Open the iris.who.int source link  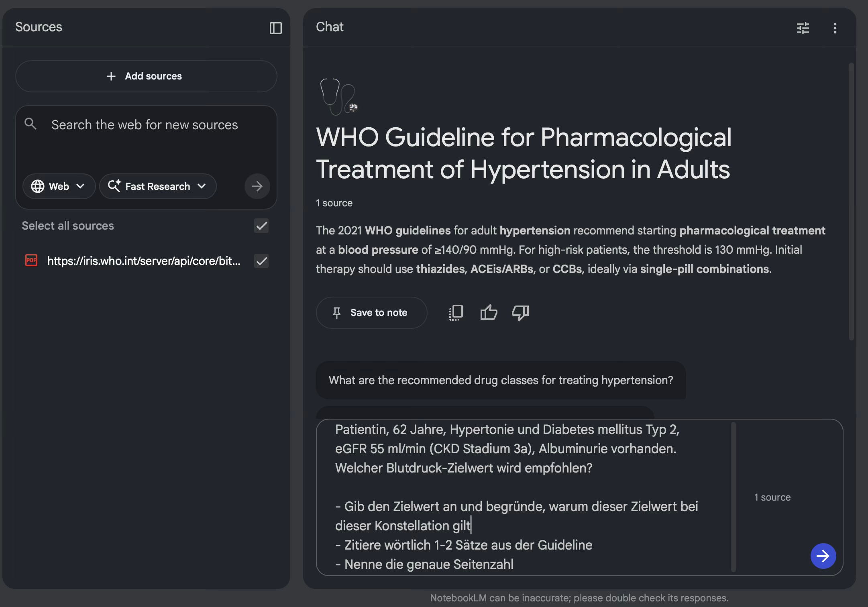coord(144,261)
